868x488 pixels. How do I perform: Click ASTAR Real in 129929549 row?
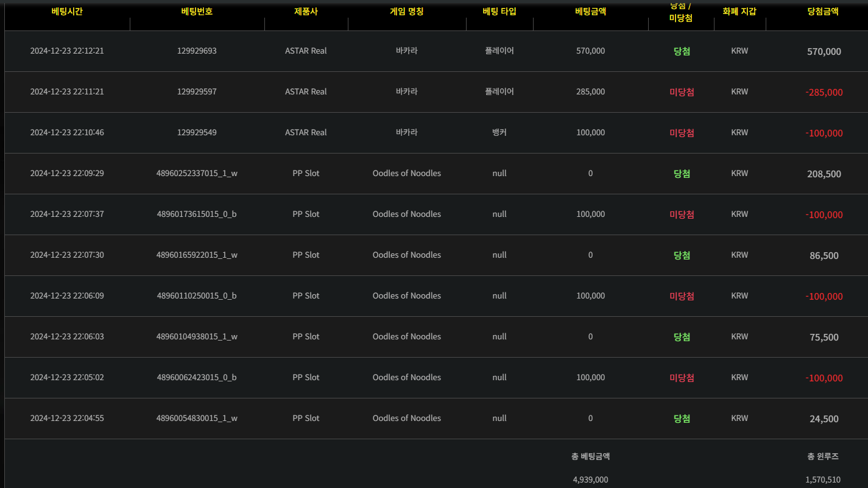click(306, 133)
